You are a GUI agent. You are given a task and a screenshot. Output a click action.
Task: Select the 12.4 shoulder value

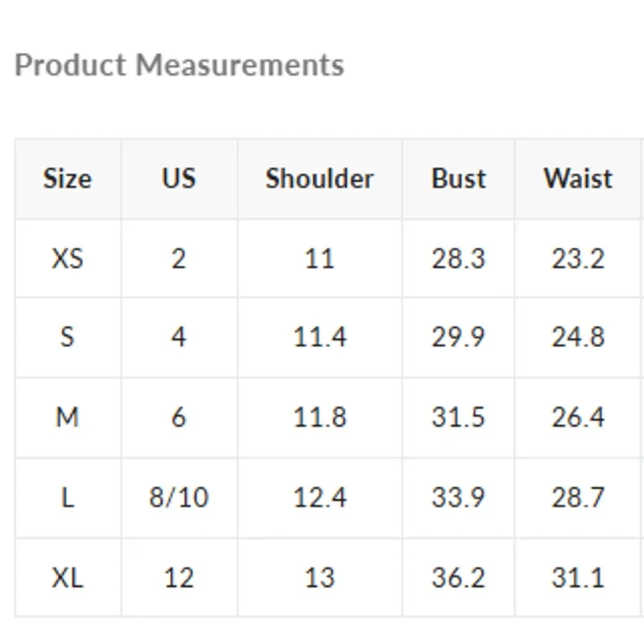320,497
